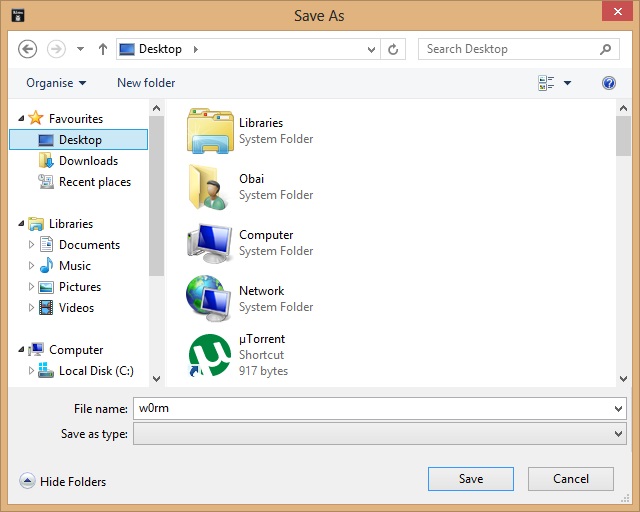Screen dimensions: 640x512
Task: Click the forward navigation arrow
Action: tap(56, 49)
